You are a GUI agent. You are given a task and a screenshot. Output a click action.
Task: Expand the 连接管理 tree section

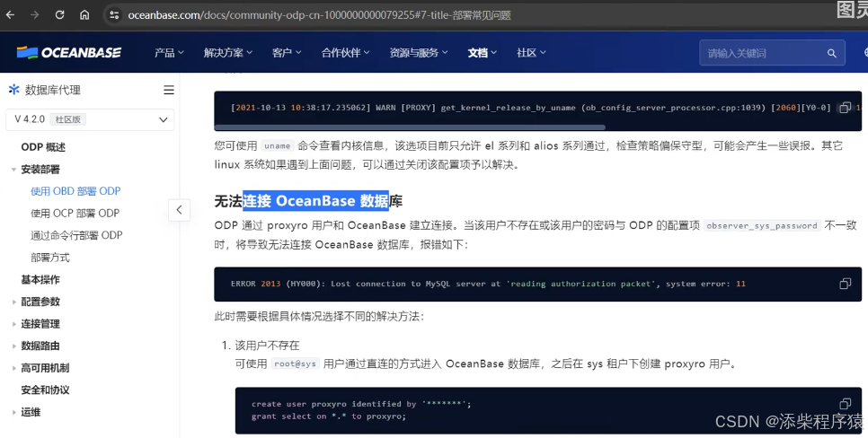[13, 324]
